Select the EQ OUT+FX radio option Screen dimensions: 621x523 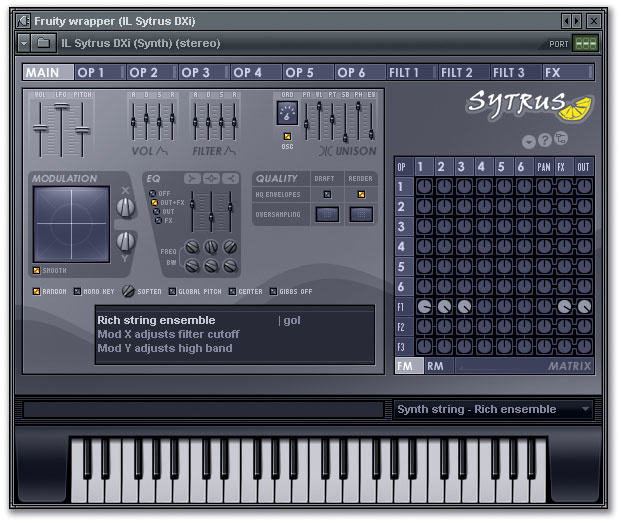click(154, 202)
